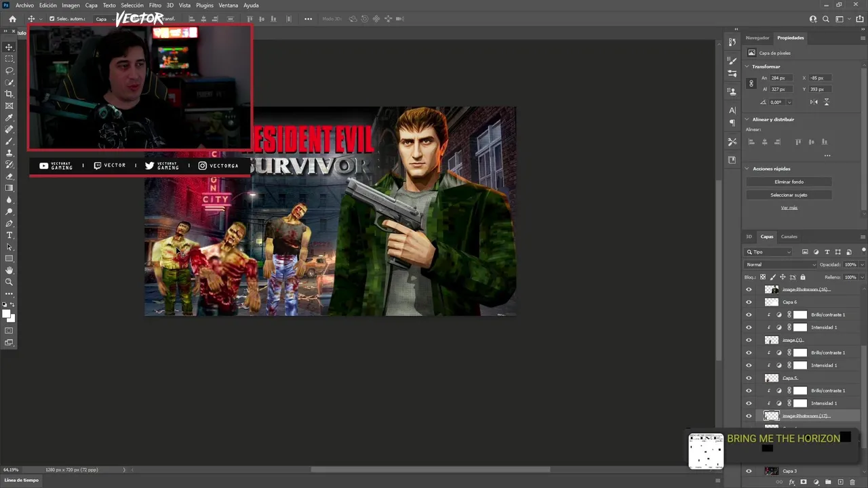Open the Brush Settings panel icon
868x488 pixels.
732,60
